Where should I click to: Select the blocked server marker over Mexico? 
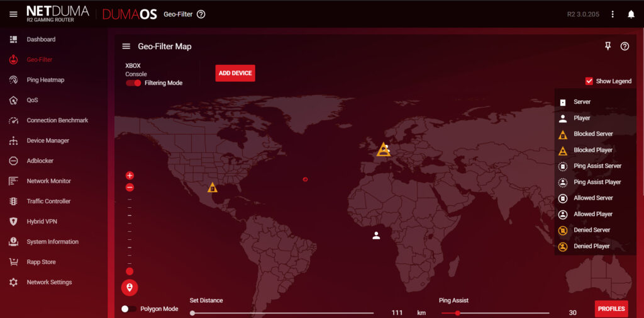213,188
